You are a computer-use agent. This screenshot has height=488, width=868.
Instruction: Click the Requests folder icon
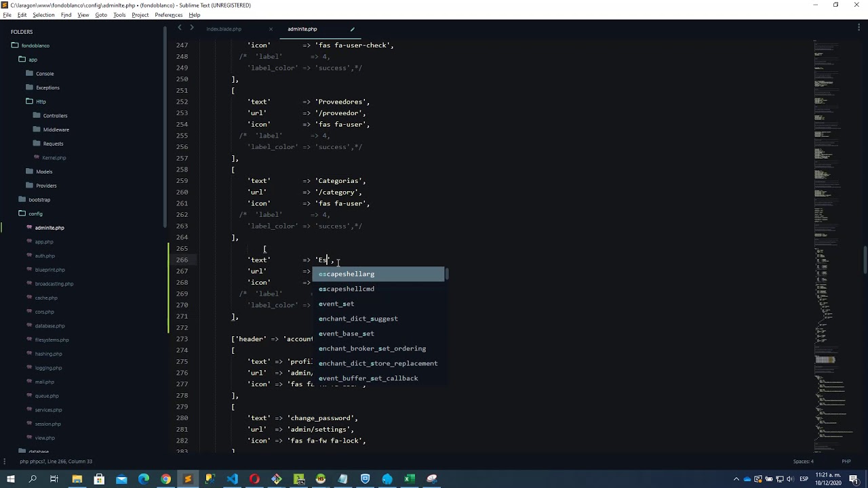pyautogui.click(x=37, y=144)
